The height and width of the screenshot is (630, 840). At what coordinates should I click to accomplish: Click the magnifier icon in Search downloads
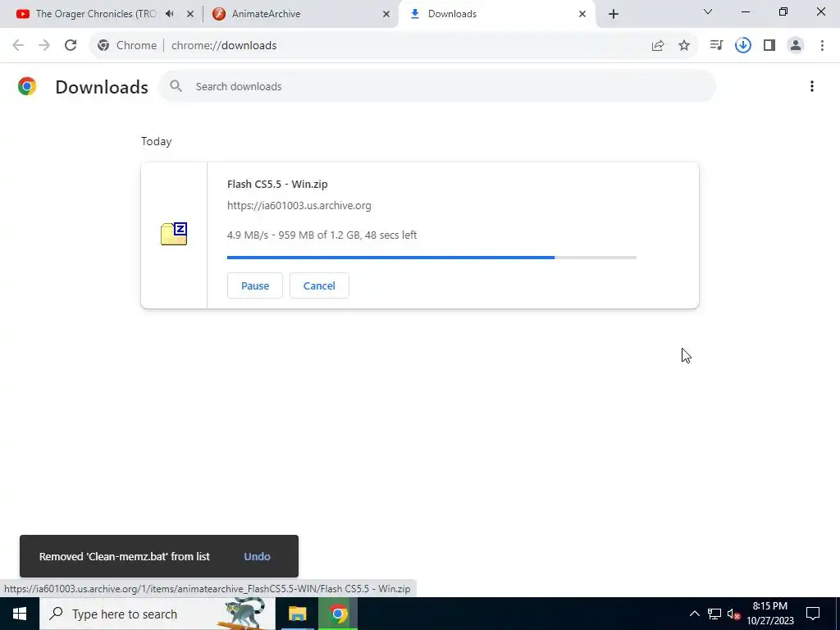176,86
